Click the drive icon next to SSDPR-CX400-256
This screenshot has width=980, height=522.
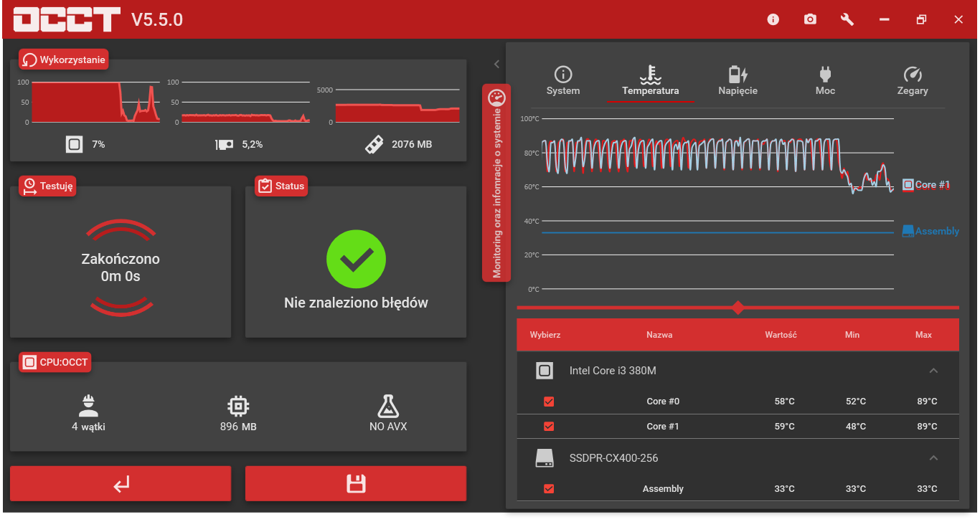pyautogui.click(x=545, y=457)
